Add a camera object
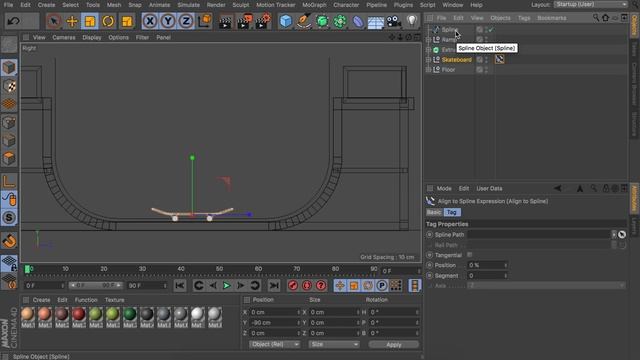Image resolution: width=640 pixels, height=360 pixels. point(394,21)
